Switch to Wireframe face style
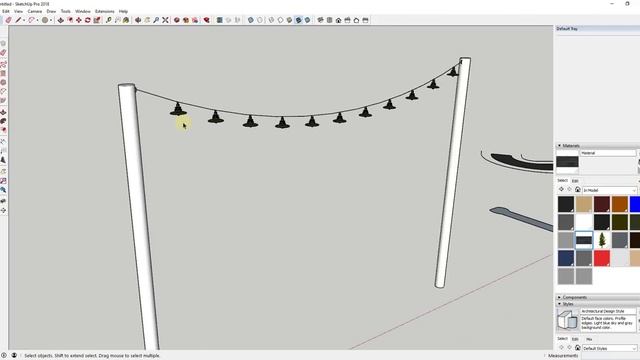 271,20
